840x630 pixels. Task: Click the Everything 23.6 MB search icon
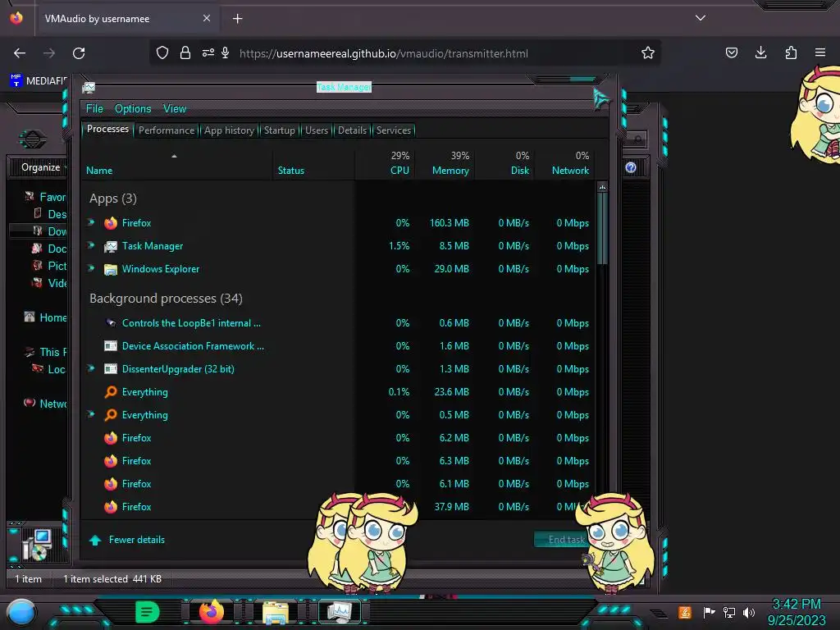[x=111, y=392]
